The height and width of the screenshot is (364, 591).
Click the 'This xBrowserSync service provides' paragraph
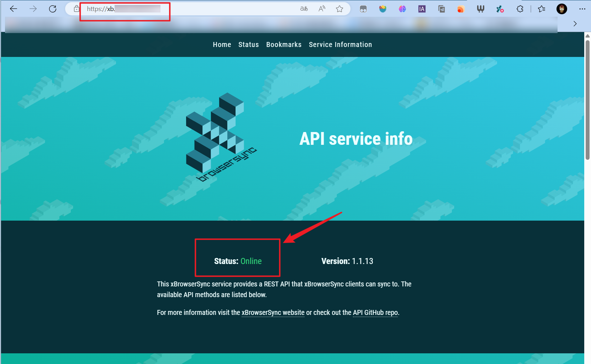(x=284, y=289)
